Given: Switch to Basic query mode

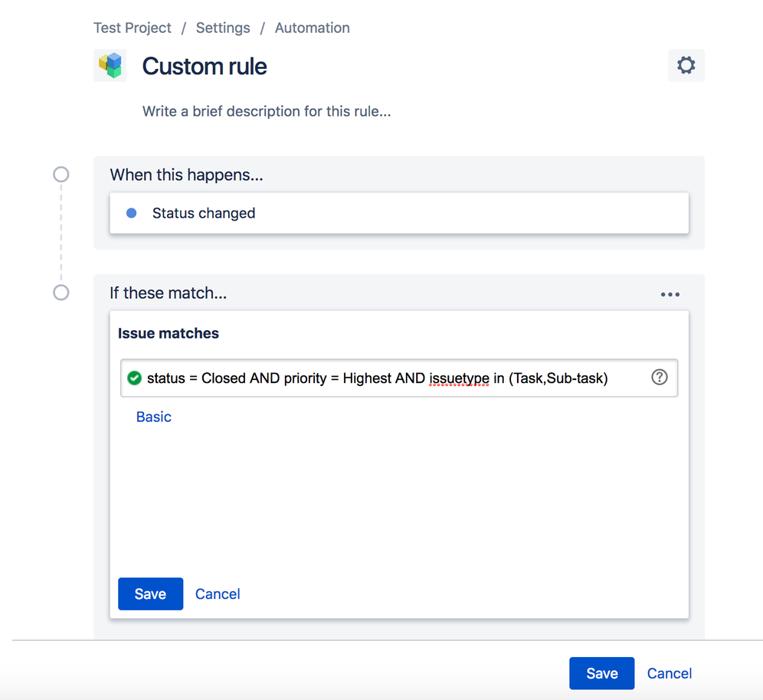Looking at the screenshot, I should pos(154,417).
